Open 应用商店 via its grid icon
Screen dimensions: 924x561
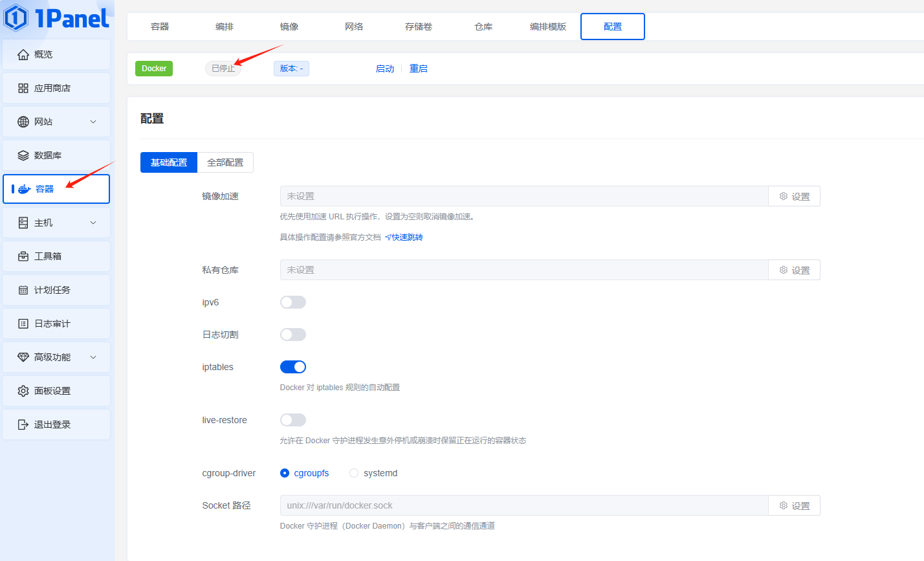tap(23, 88)
